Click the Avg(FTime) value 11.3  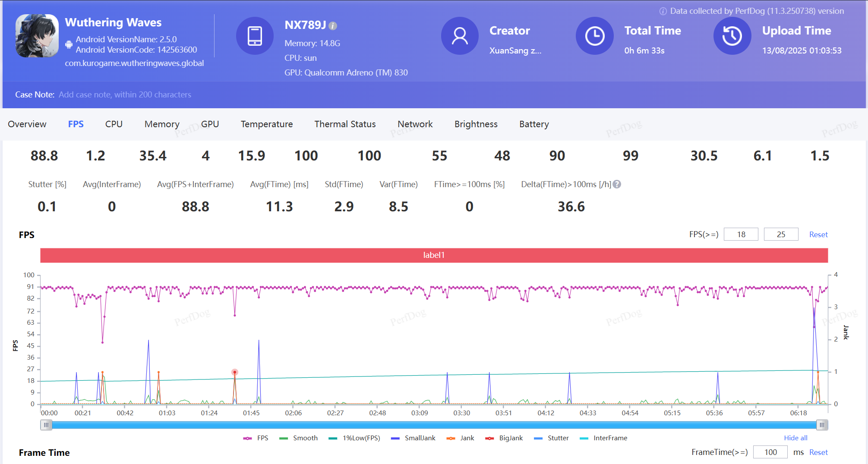click(x=279, y=207)
